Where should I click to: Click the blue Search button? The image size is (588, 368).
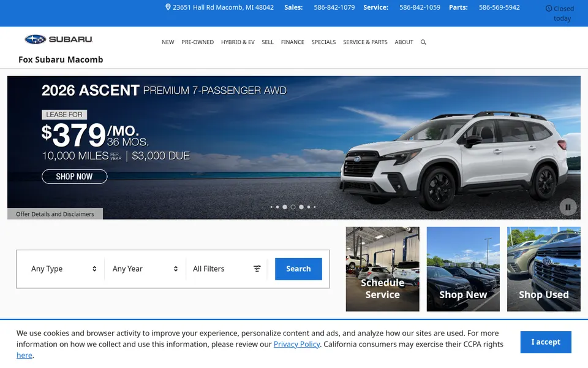tap(298, 269)
